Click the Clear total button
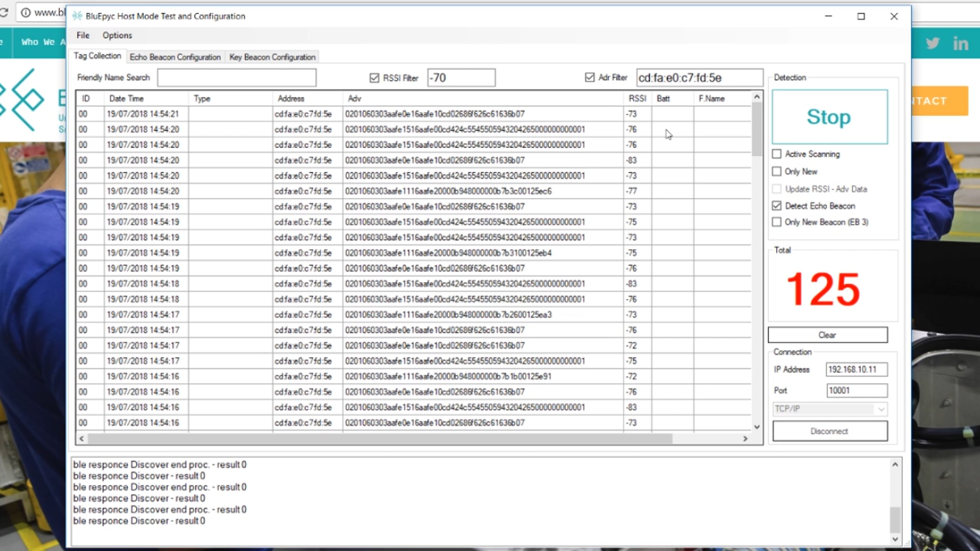Screen dimensions: 980x551 tap(827, 335)
